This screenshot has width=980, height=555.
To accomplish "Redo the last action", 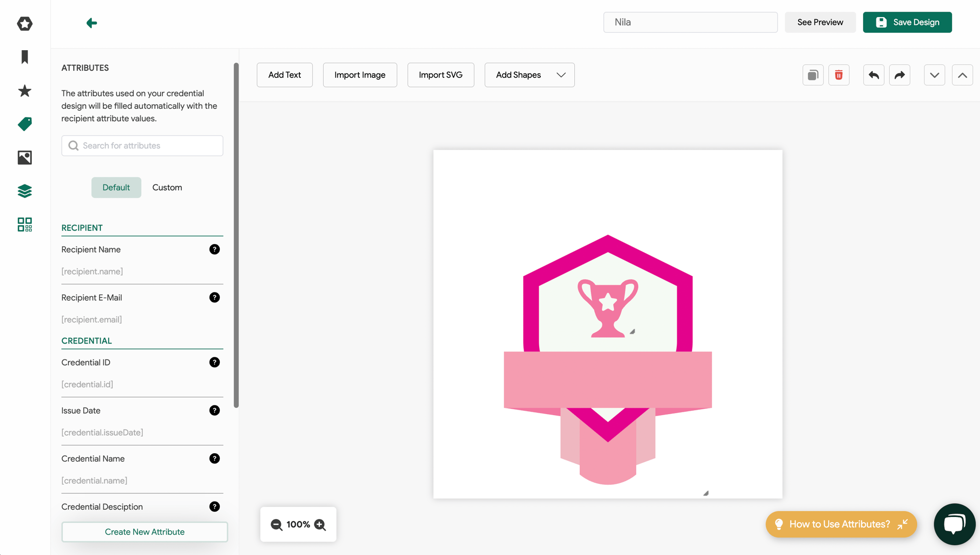I will tap(900, 75).
